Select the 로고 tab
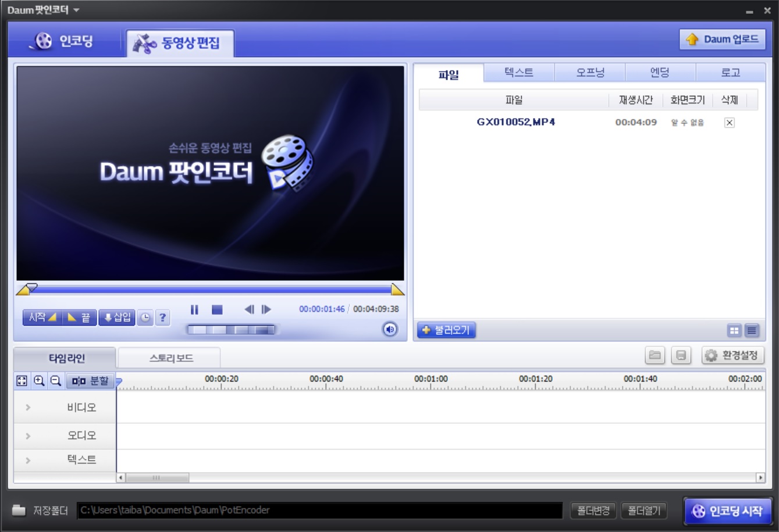 click(730, 72)
